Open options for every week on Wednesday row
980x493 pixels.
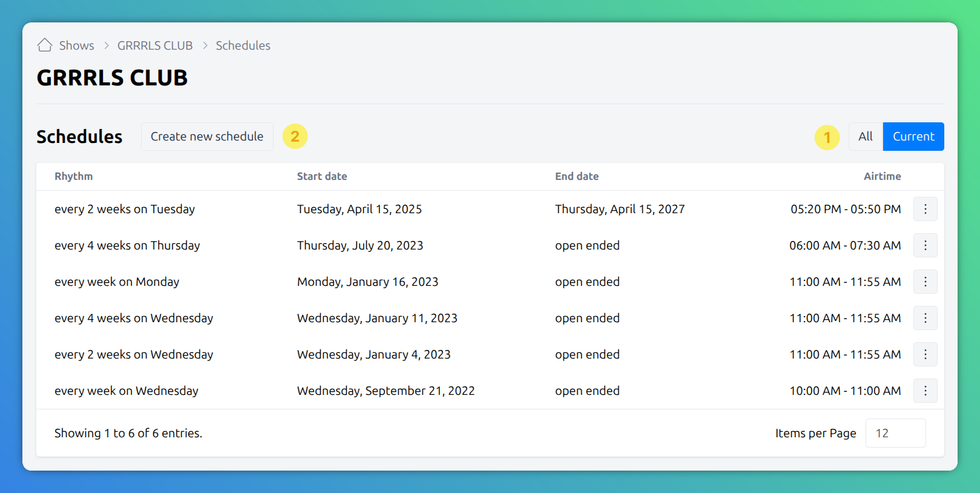tap(925, 391)
